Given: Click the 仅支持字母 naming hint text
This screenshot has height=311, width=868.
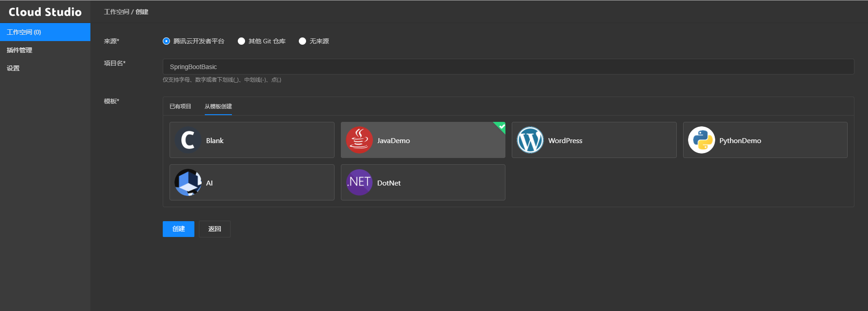Looking at the screenshot, I should pos(222,80).
